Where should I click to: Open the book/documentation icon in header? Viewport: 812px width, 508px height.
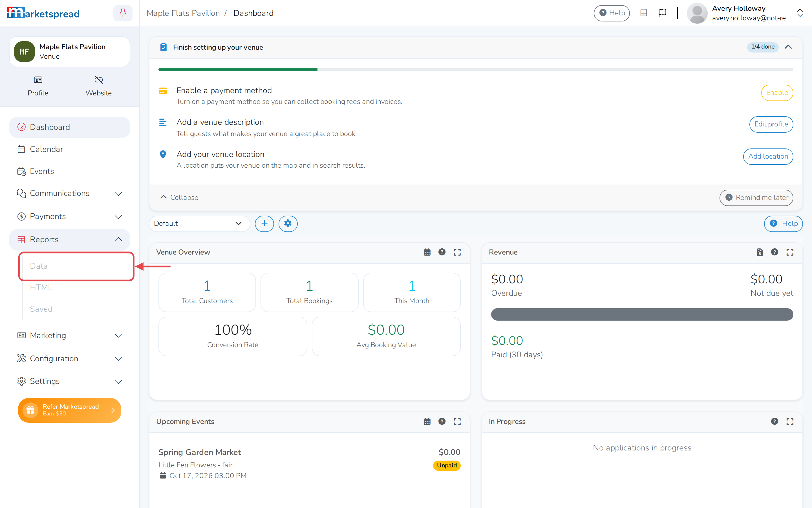click(644, 13)
